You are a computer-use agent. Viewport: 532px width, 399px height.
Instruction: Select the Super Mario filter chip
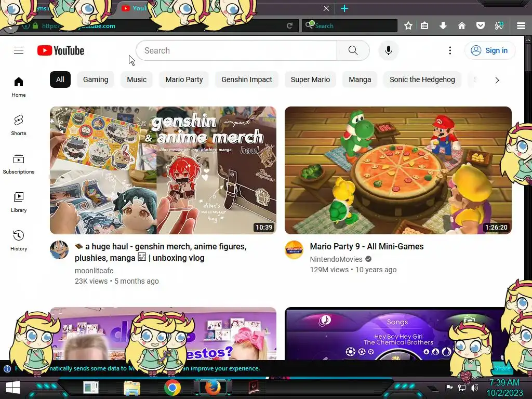point(310,79)
